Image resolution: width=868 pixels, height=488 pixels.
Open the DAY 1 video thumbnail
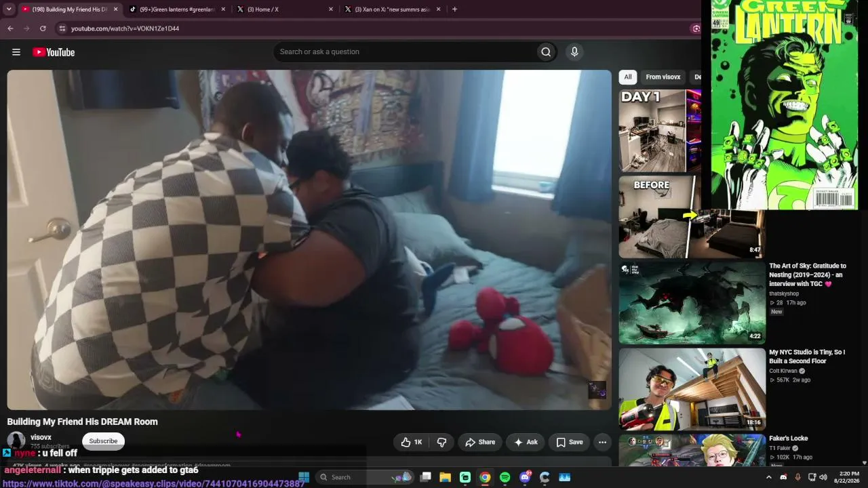point(660,131)
